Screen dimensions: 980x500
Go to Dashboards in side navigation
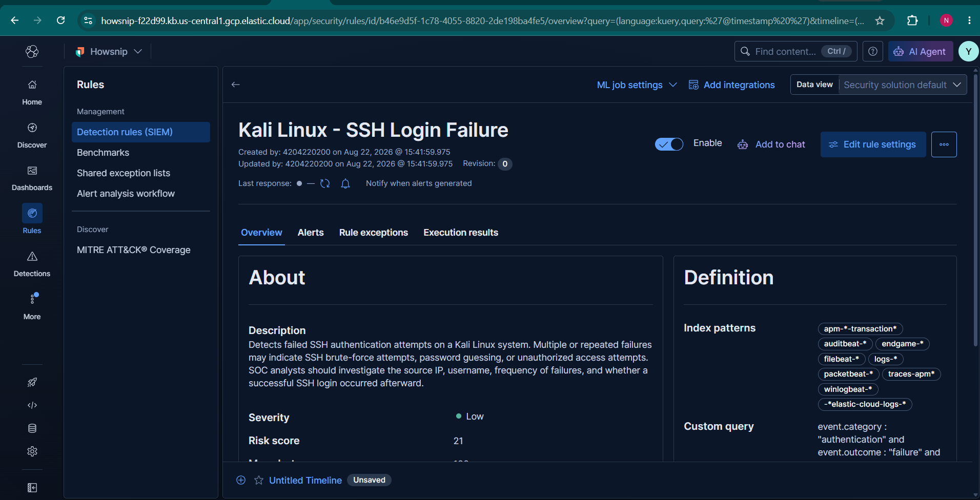click(32, 178)
